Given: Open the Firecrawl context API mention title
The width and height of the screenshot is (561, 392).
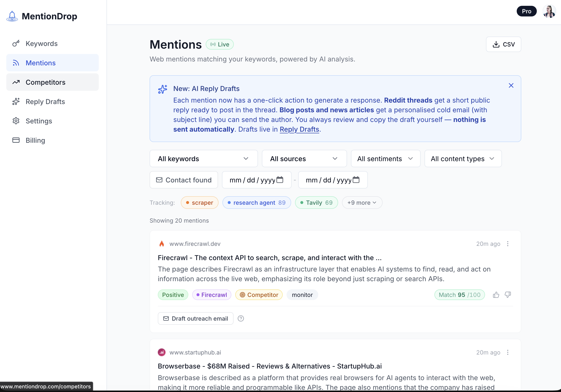Looking at the screenshot, I should tap(270, 257).
